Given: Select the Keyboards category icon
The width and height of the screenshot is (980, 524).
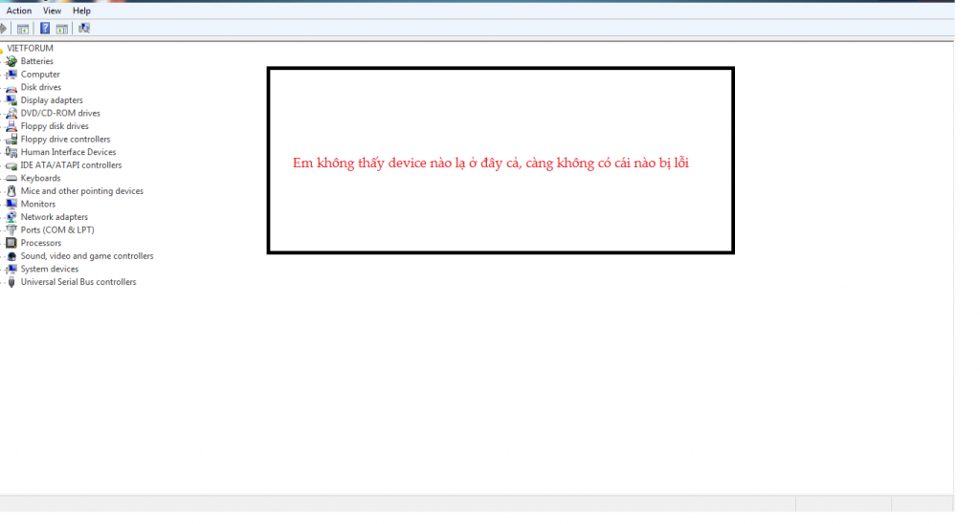Looking at the screenshot, I should 11,178.
